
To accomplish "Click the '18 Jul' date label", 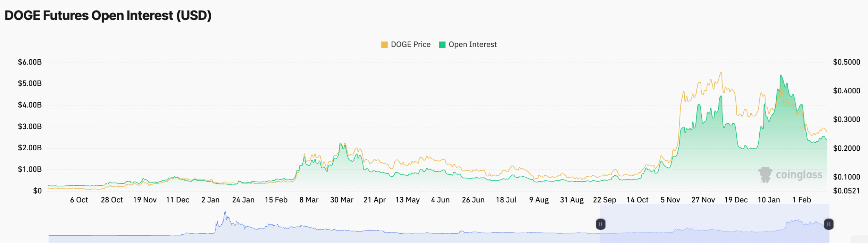I will coord(506,200).
